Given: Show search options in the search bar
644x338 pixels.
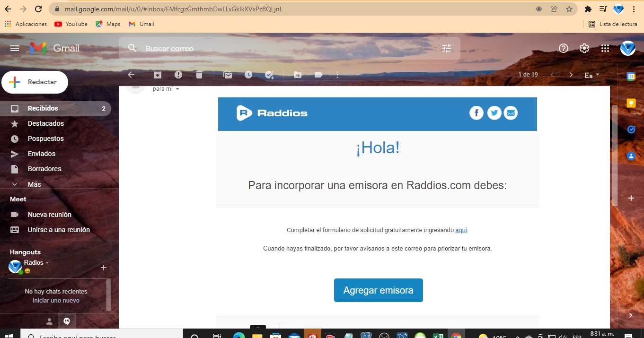Looking at the screenshot, I should tap(446, 48).
